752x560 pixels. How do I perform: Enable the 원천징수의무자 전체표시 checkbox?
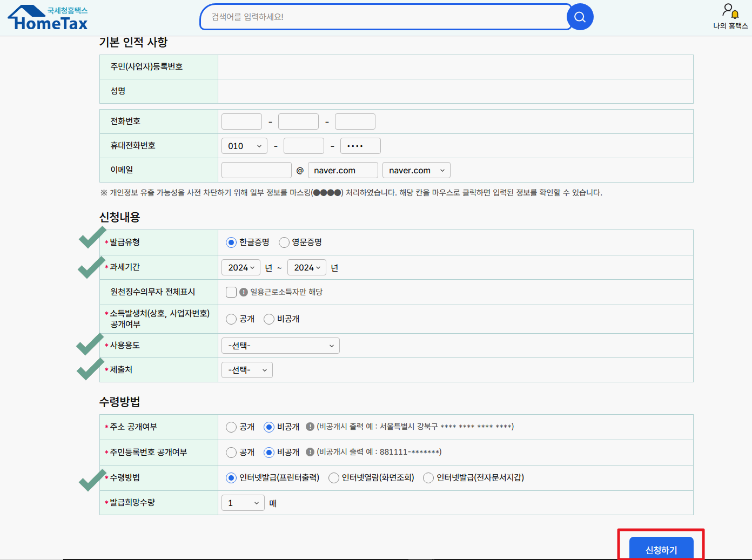(x=231, y=292)
